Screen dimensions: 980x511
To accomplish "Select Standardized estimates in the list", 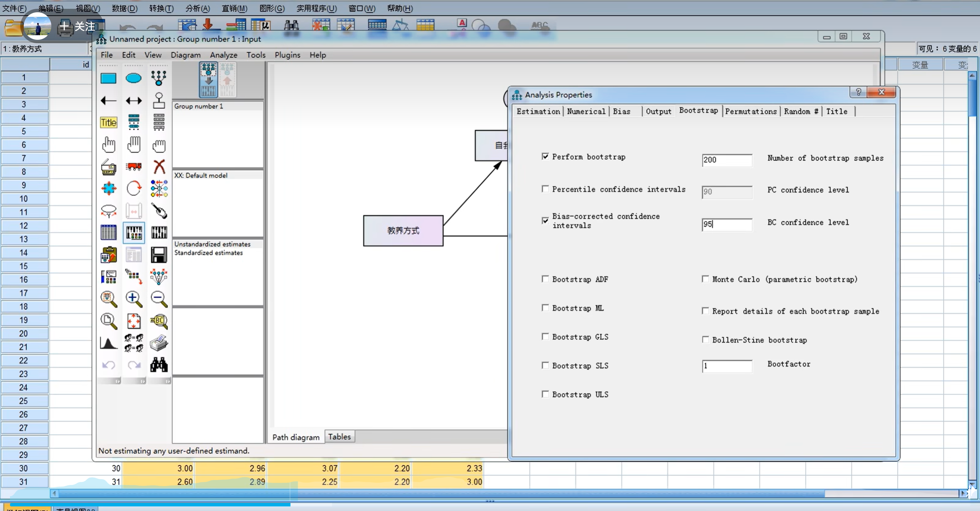I will (208, 253).
